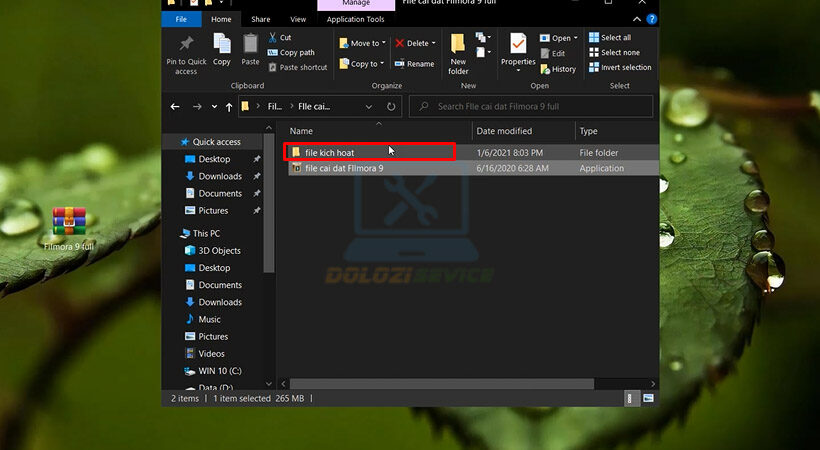Click the Pin to Quick access icon

point(186,46)
